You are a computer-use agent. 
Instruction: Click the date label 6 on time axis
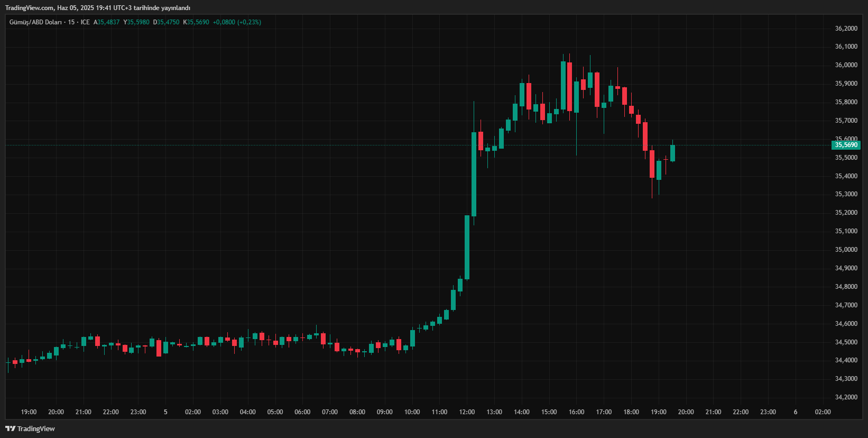pos(796,412)
